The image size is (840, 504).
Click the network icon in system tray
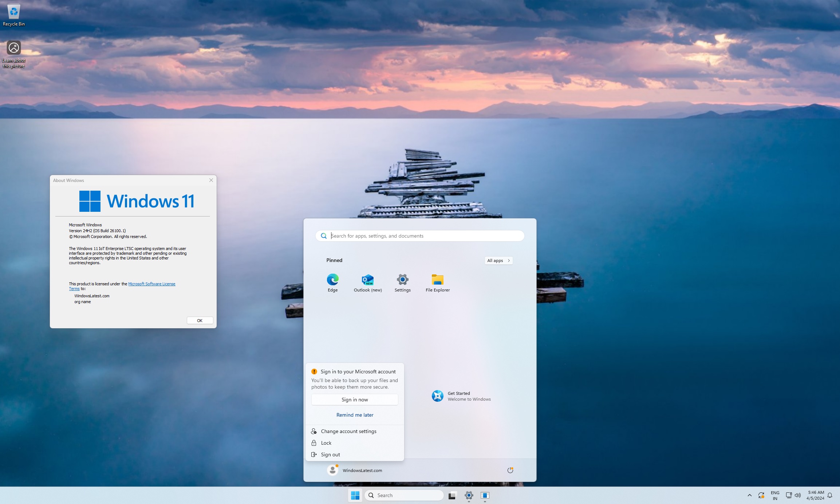tap(789, 495)
